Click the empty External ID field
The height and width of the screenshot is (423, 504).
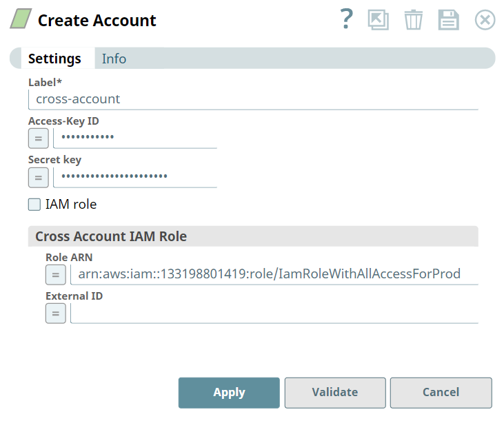point(274,313)
